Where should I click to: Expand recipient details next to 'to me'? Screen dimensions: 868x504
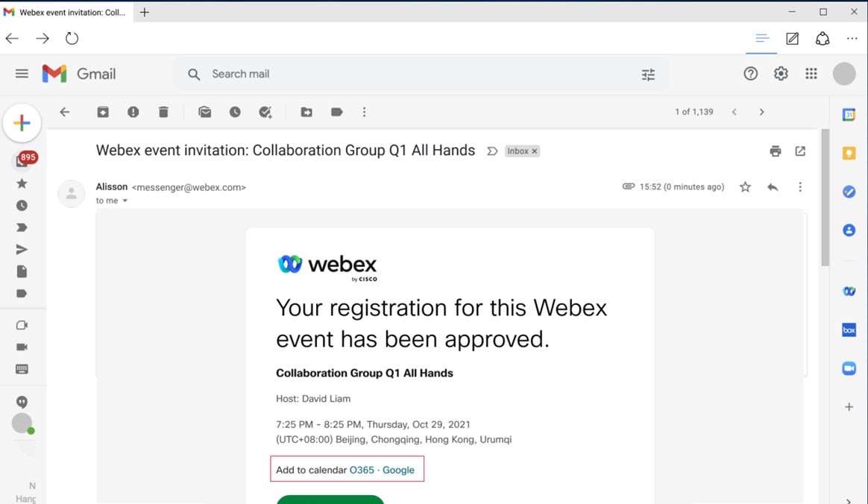click(x=125, y=201)
